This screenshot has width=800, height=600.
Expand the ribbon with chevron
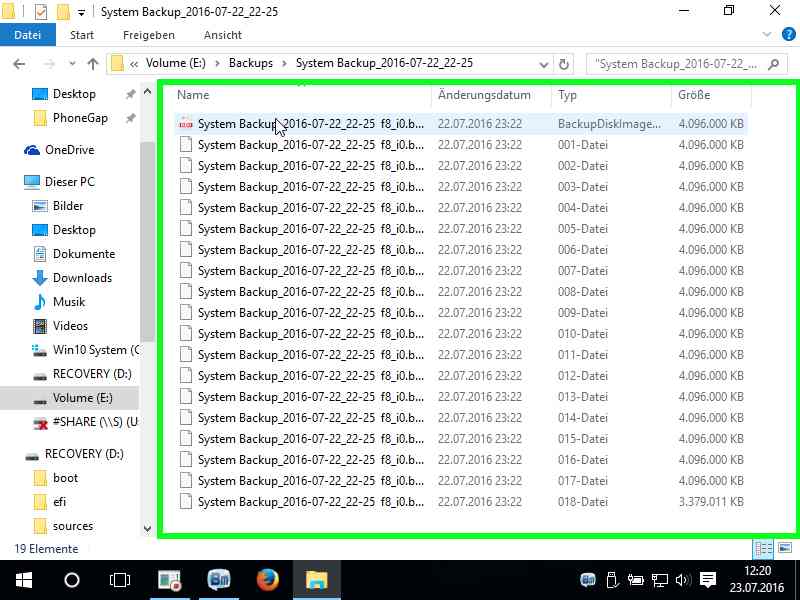(766, 35)
